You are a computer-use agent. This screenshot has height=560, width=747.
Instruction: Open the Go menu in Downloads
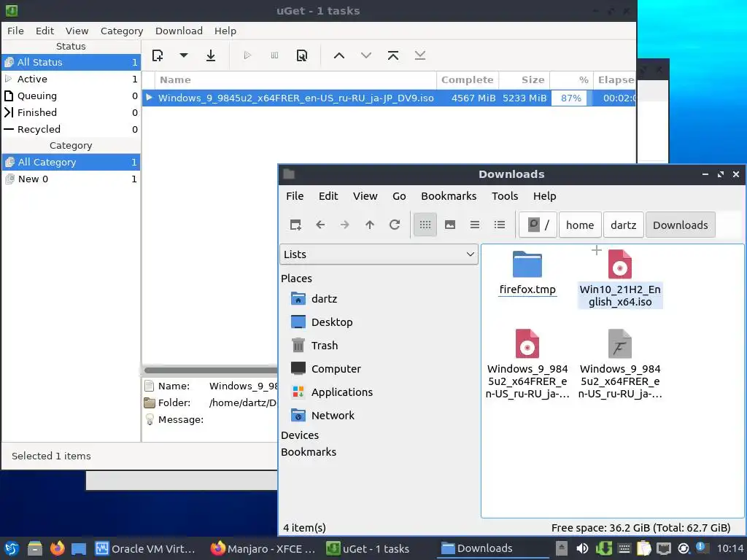(399, 196)
